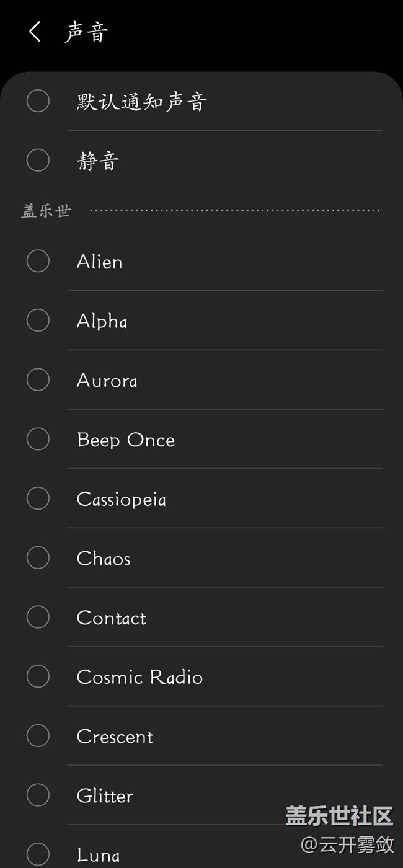Select Alpha notification sound radio button
403x868 pixels.
pos(38,321)
